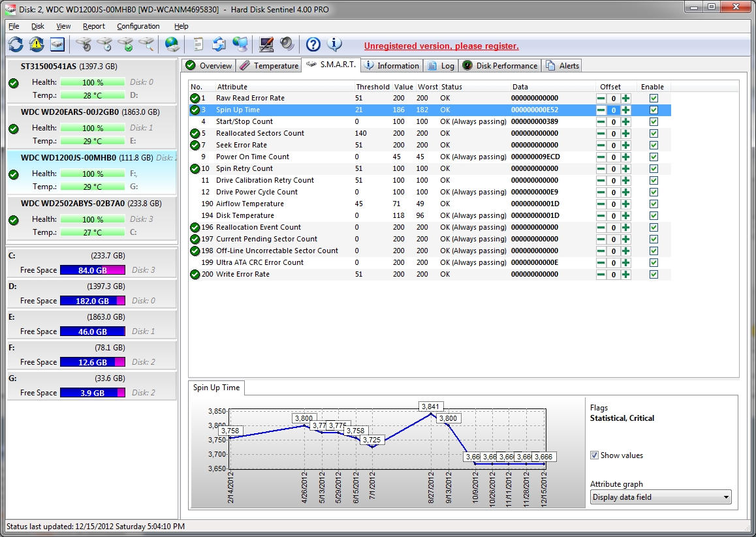Click the blue refresh arrows toolbar icon
Screen dimensions: 756x537
(x=16, y=44)
